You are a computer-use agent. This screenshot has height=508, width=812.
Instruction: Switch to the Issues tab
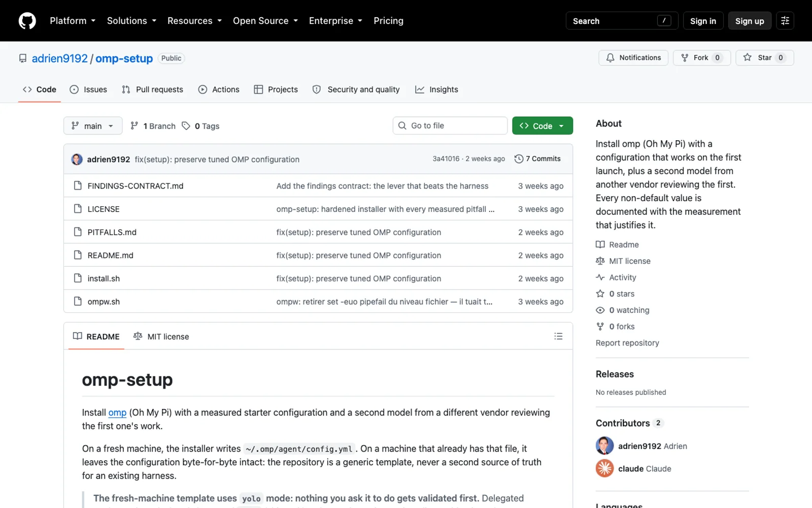point(88,89)
